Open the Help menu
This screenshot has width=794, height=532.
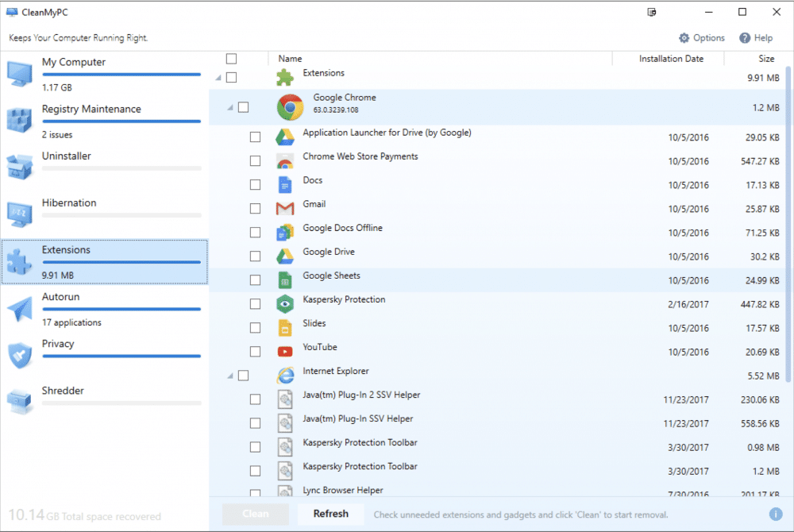tap(757, 37)
